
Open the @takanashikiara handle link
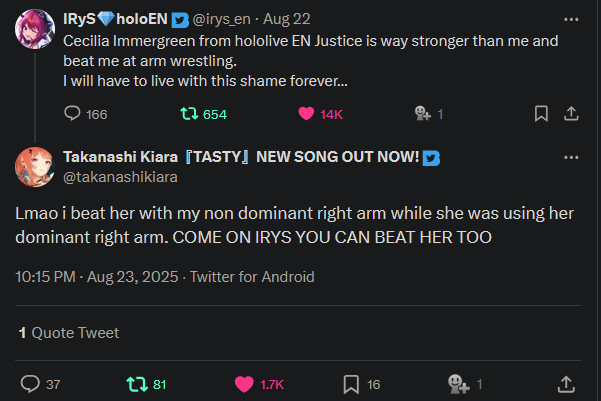[120, 177]
